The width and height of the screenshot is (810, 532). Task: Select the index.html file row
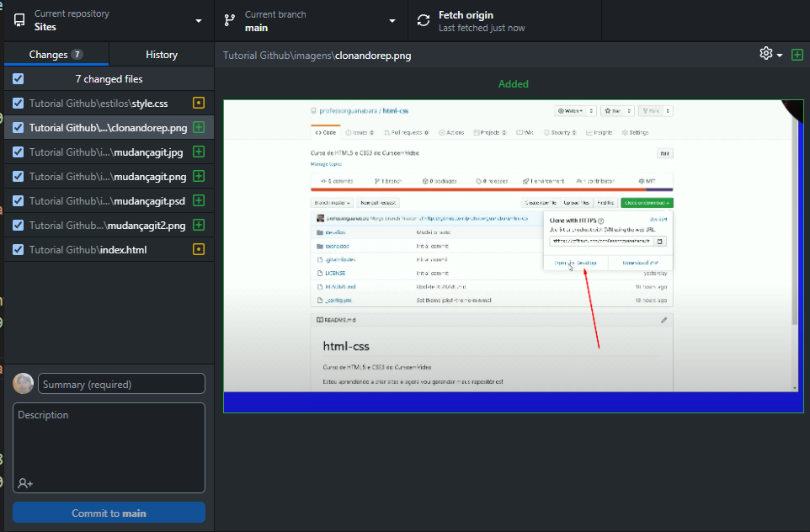coord(109,249)
